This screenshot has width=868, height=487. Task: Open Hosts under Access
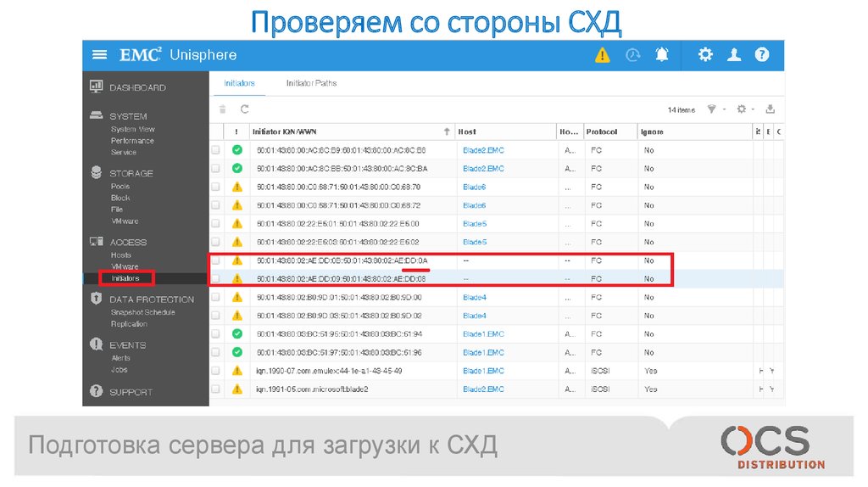coord(120,255)
